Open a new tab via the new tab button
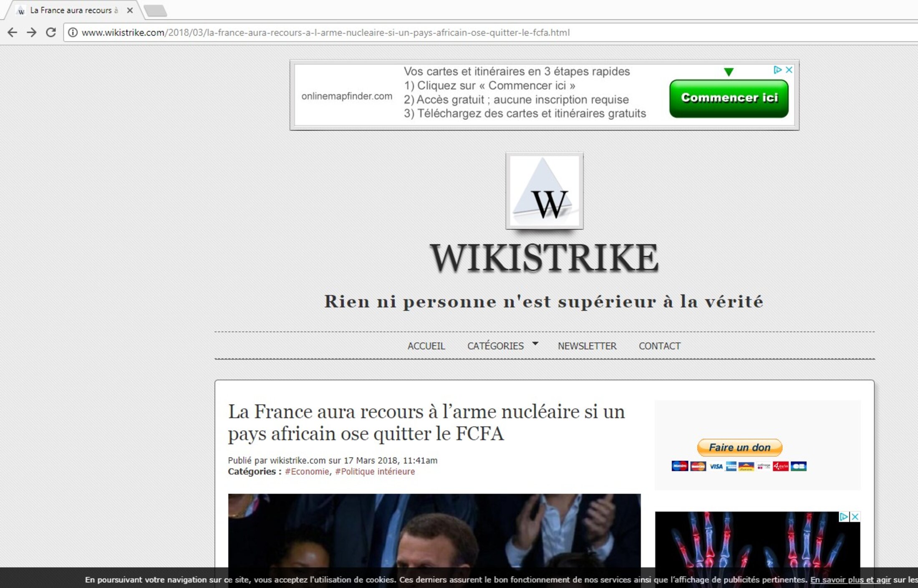918x588 pixels. click(x=155, y=10)
